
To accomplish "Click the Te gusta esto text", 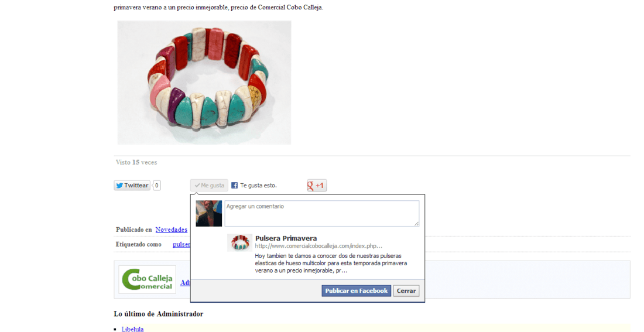I will [x=258, y=185].
